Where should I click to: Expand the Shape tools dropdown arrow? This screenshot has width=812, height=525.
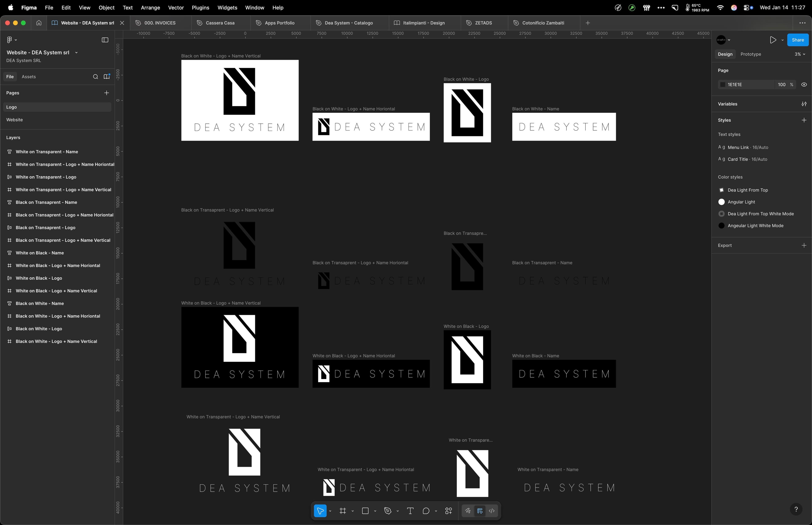(376, 511)
